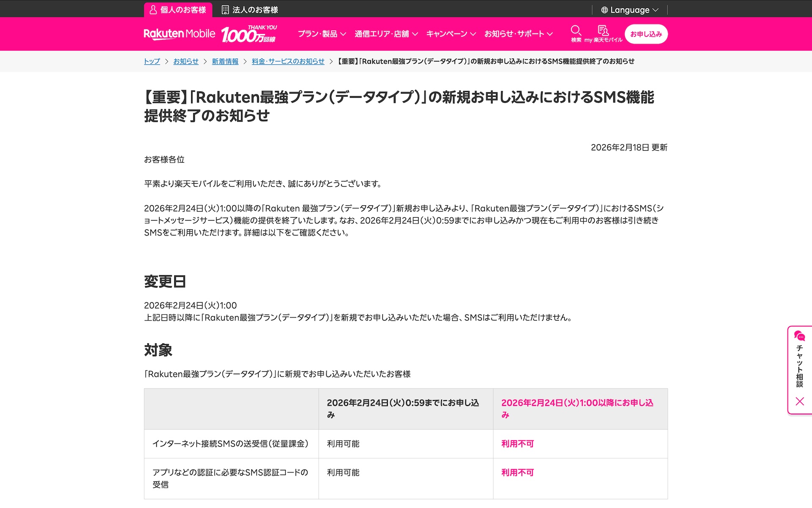Click the globe Language icon
The width and height of the screenshot is (812, 508).
pos(604,10)
